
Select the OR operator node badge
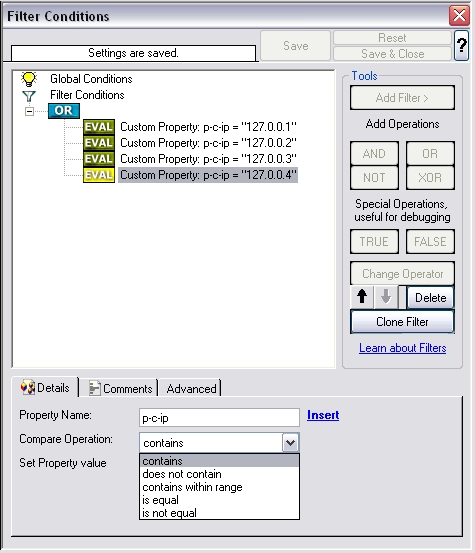[64, 111]
